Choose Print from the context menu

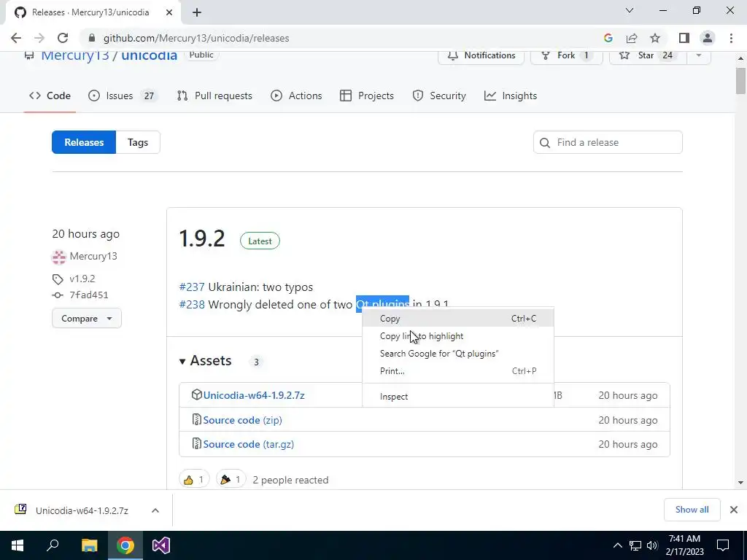458,371
